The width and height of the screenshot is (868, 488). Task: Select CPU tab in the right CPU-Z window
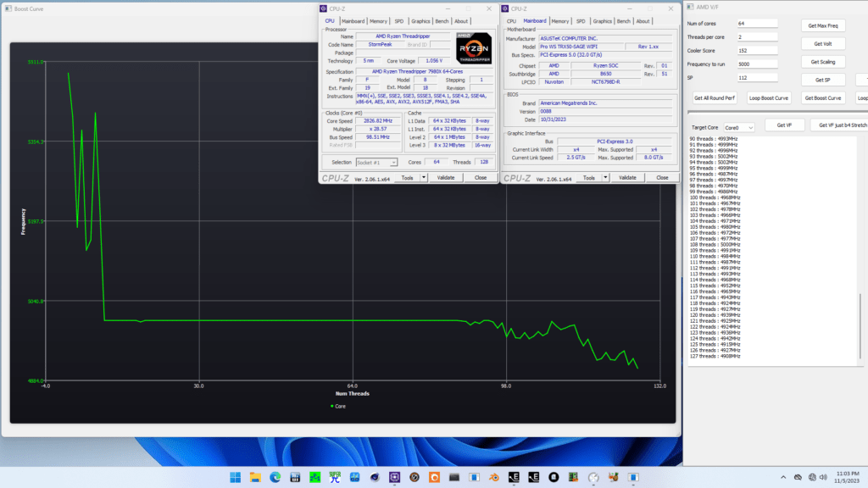pos(511,21)
